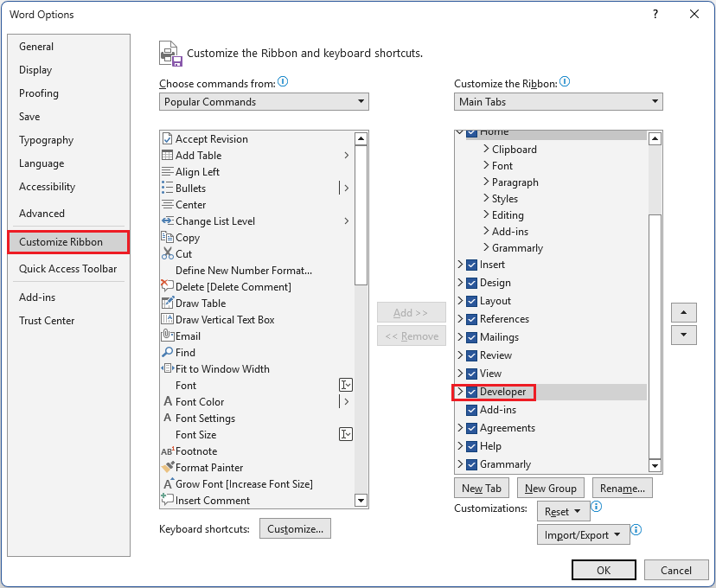The height and width of the screenshot is (588, 716).
Task: Uncheck the Developer tab checkbox
Action: [x=471, y=392]
